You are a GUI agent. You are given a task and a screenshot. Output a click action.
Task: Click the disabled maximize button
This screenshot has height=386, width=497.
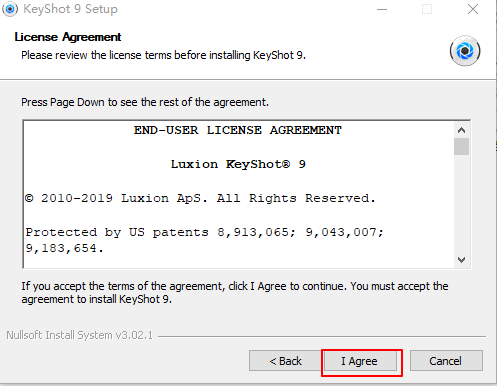pyautogui.click(x=427, y=9)
